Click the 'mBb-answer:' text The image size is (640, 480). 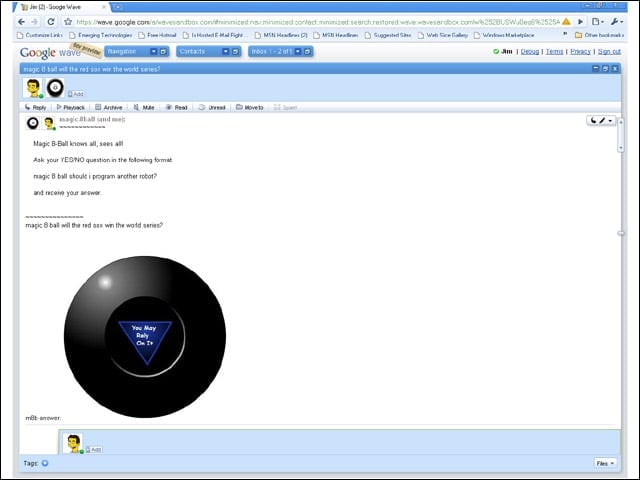43,418
